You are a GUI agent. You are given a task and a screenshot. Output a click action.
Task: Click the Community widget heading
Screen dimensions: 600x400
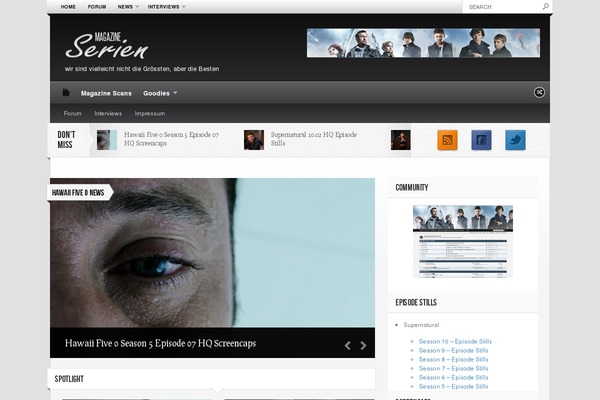coord(412,187)
